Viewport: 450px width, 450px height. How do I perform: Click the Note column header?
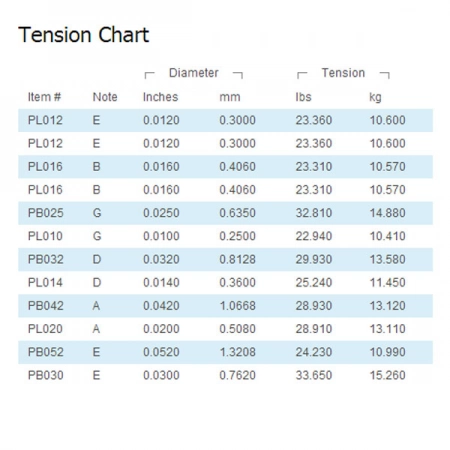tap(105, 97)
